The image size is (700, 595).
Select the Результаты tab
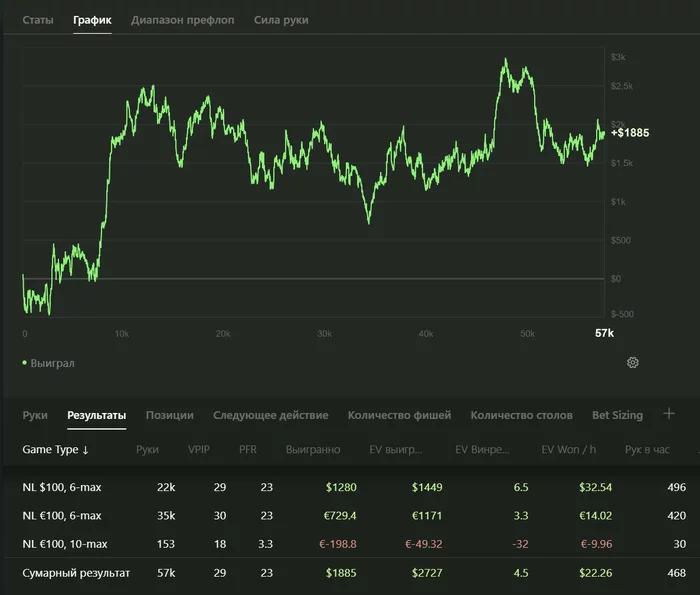click(96, 415)
